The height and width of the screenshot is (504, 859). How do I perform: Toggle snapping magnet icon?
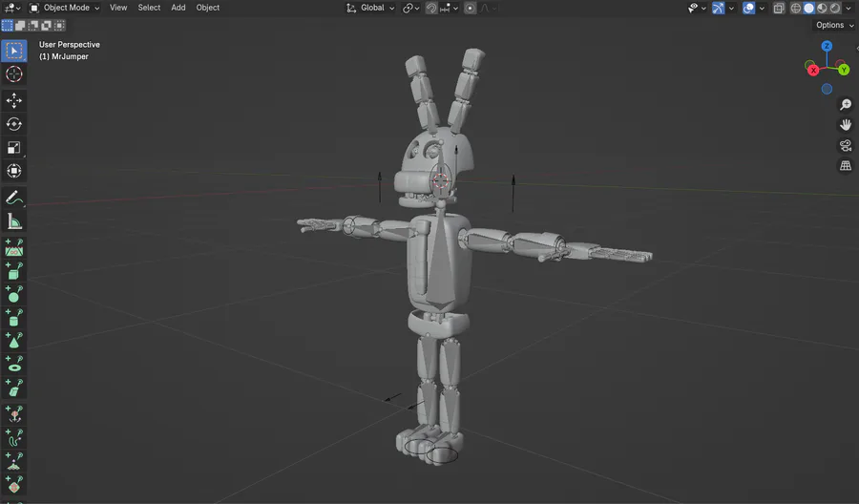(431, 8)
